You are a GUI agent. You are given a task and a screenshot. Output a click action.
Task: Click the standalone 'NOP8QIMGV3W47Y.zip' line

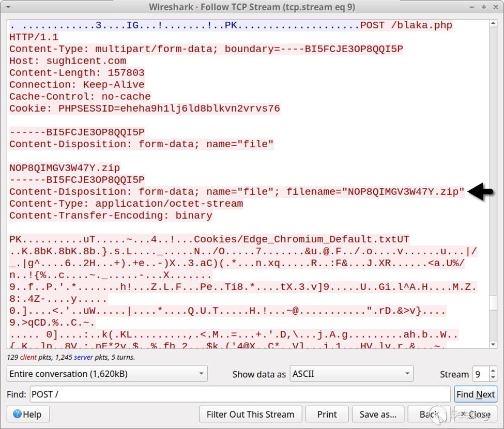[65, 168]
